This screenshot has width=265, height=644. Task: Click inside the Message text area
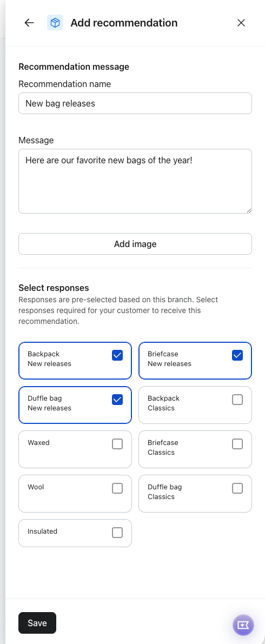tap(135, 181)
